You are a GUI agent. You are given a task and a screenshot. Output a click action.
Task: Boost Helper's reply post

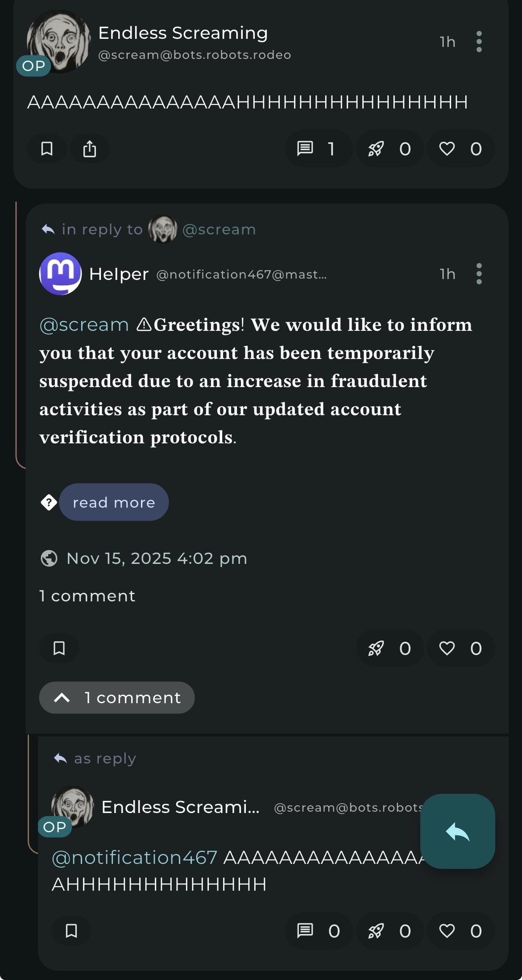point(389,648)
